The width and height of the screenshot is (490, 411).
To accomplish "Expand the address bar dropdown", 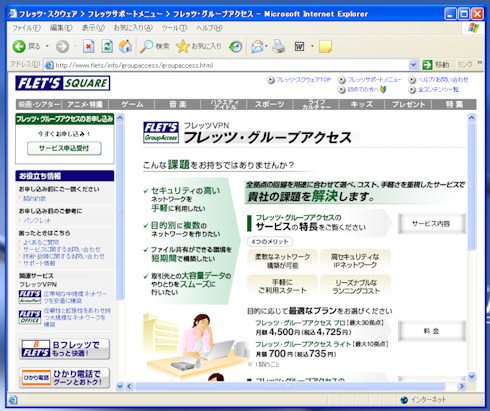I will 413,65.
